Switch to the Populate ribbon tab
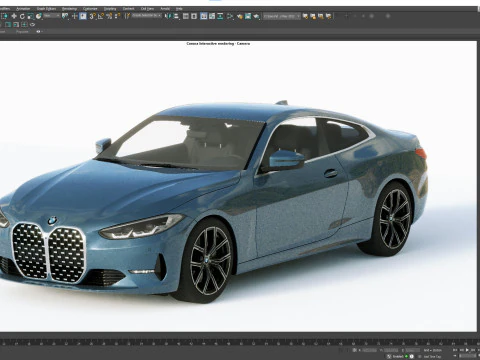This screenshot has width=480, height=360. (x=22, y=32)
